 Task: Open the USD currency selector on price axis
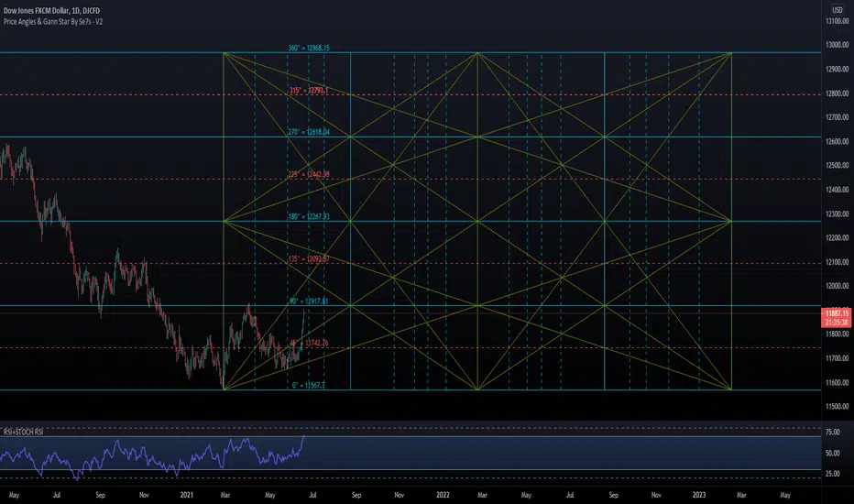(837, 9)
